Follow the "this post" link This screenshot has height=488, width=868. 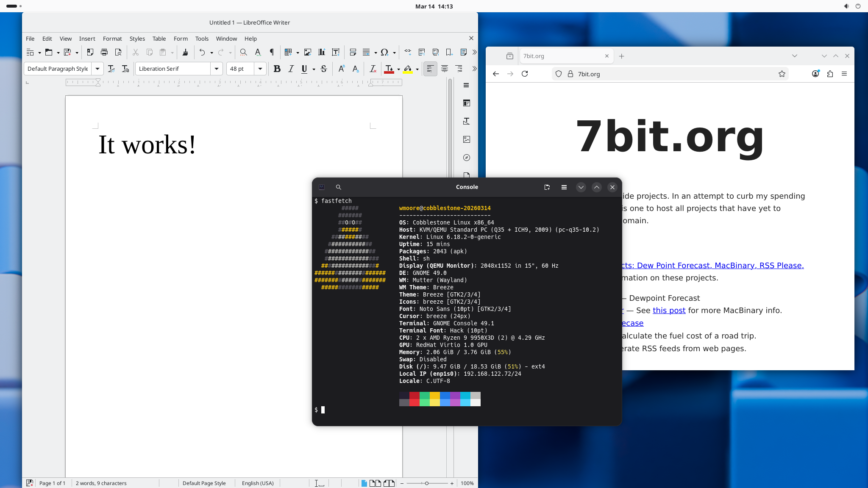[x=669, y=311]
